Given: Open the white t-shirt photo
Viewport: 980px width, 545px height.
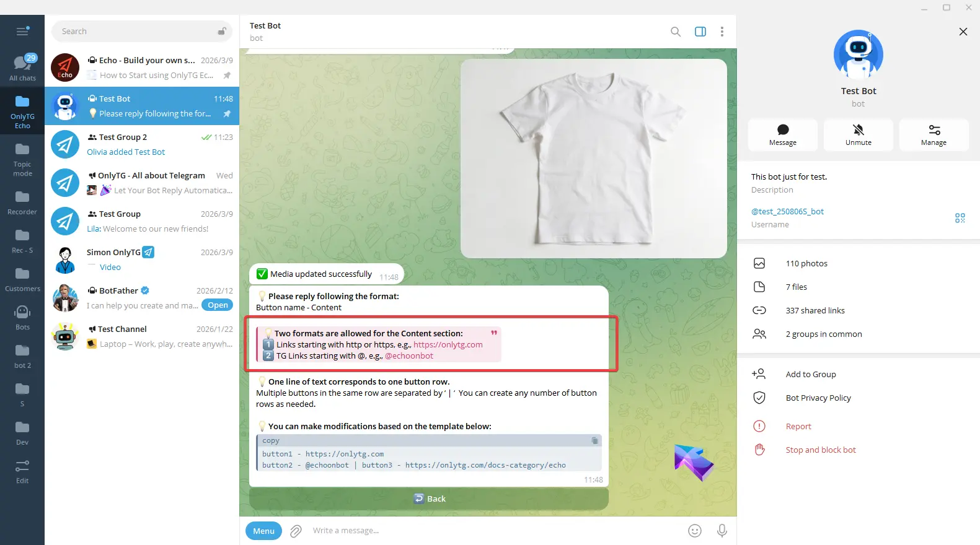Looking at the screenshot, I should click(x=593, y=159).
